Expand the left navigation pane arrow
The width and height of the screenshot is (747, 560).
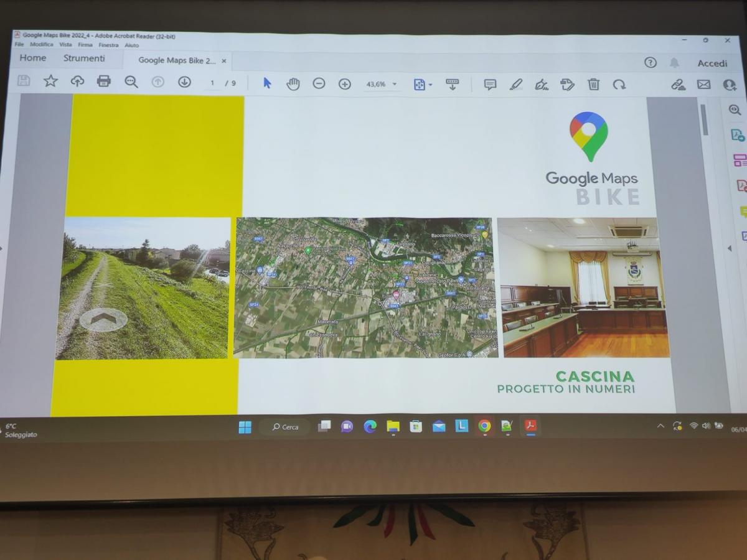coord(2,248)
